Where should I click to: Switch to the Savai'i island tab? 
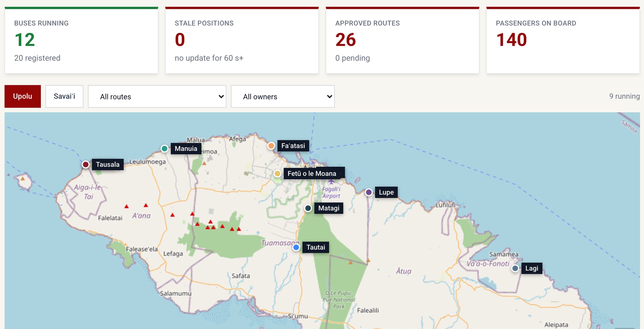pyautogui.click(x=64, y=96)
